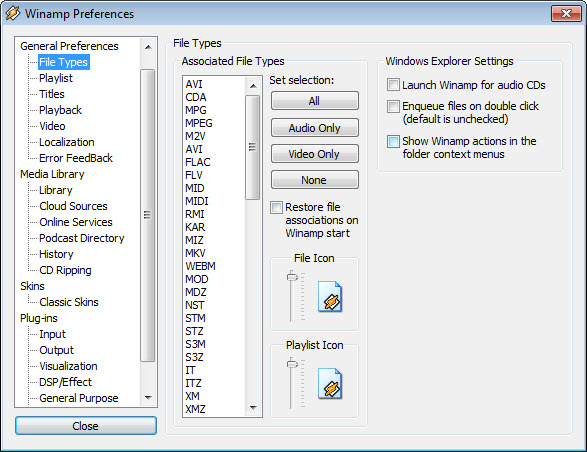
Task: Click the Audio Only selection button
Action: tap(314, 128)
